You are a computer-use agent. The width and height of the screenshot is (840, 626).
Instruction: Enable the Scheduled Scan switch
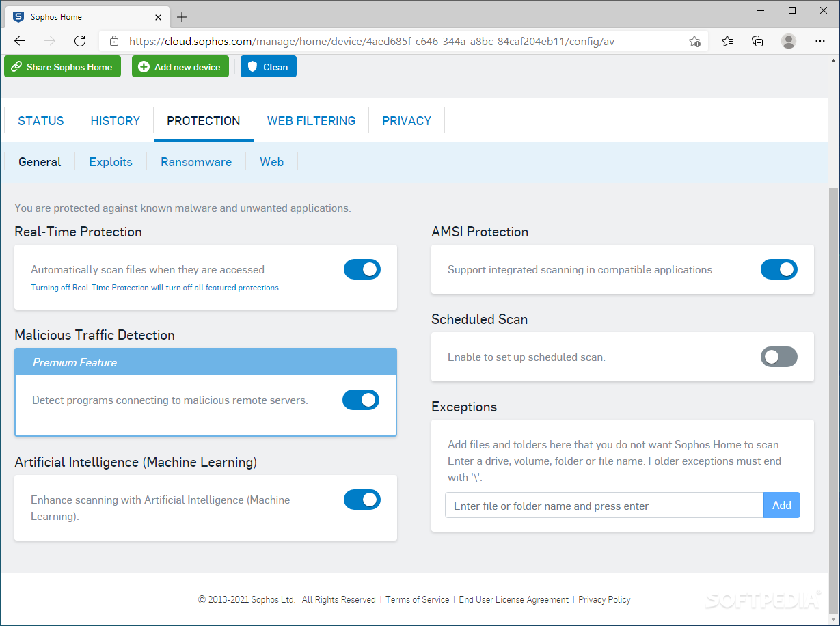779,357
